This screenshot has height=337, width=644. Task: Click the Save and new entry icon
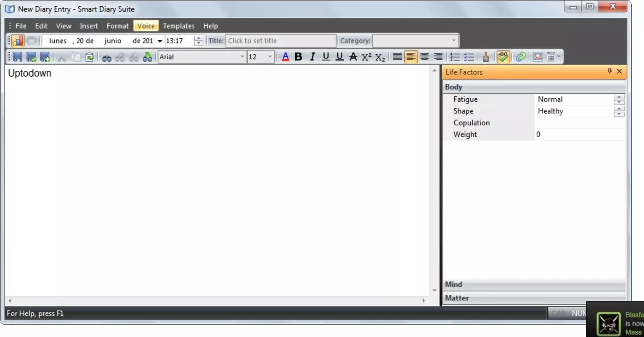[x=45, y=57]
